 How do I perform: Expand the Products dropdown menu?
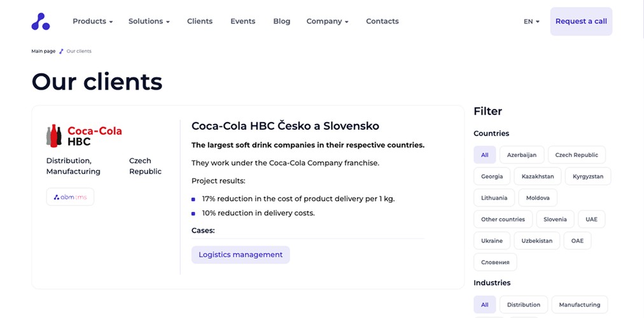(x=93, y=22)
